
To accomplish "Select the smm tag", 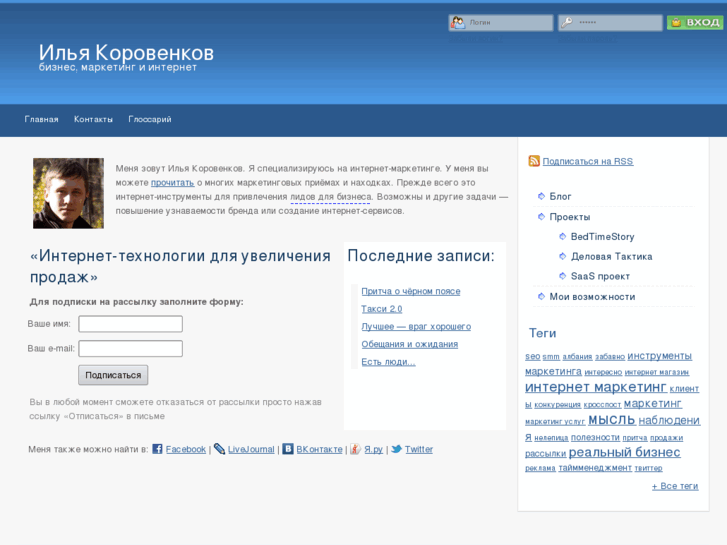I will [x=551, y=357].
